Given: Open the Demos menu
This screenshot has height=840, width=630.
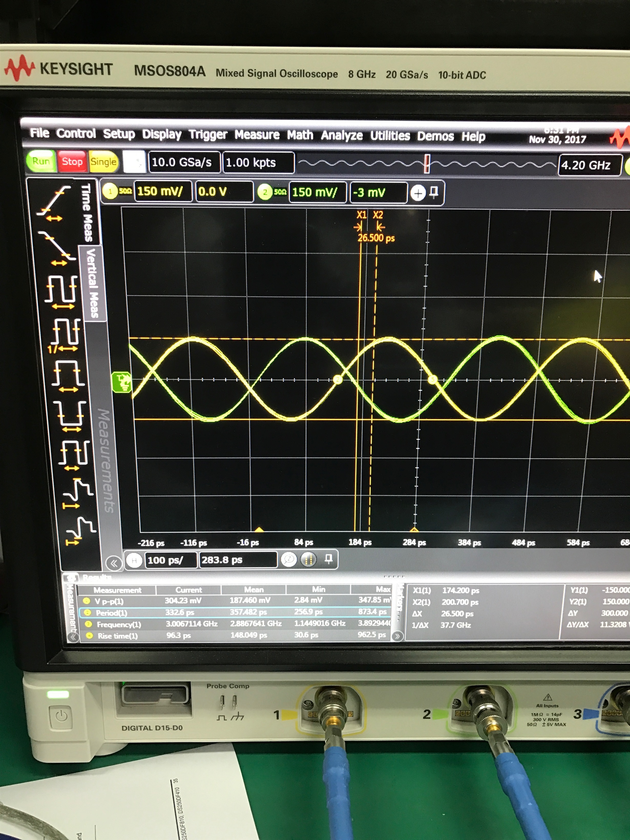Looking at the screenshot, I should 435,137.
